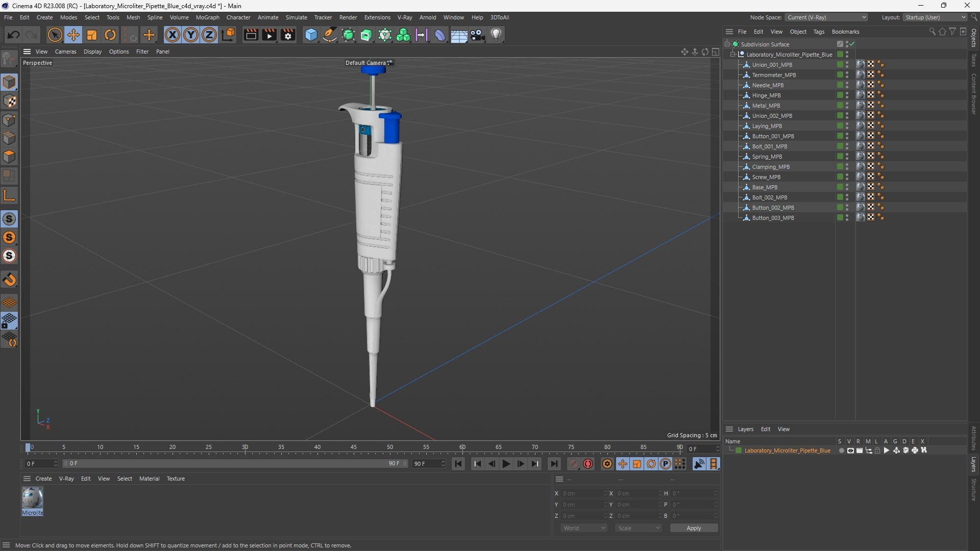Image resolution: width=980 pixels, height=551 pixels.
Task: Open viewport Display menu
Action: pyautogui.click(x=92, y=52)
